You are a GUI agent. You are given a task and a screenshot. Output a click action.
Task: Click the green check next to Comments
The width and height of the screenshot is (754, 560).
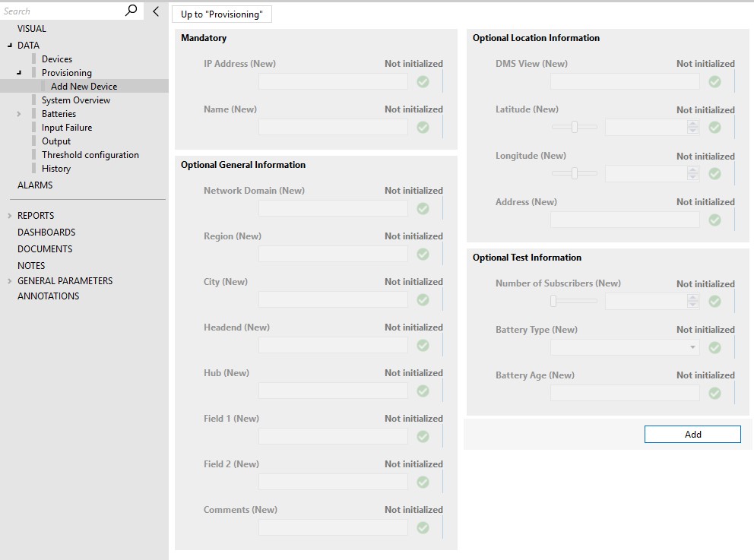click(423, 528)
